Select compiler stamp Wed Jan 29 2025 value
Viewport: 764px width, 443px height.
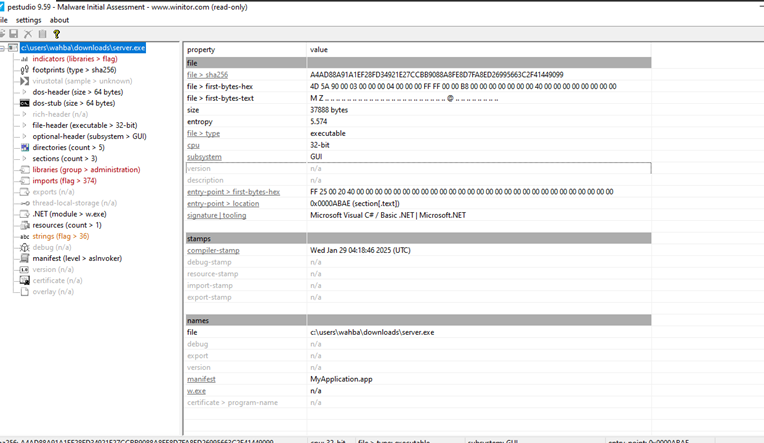360,250
